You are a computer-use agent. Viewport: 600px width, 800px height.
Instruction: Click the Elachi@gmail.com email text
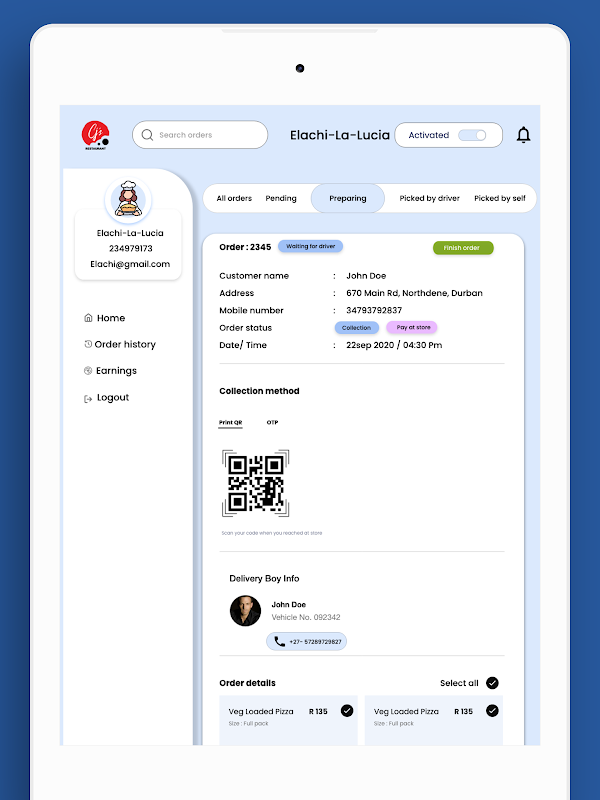point(130,264)
